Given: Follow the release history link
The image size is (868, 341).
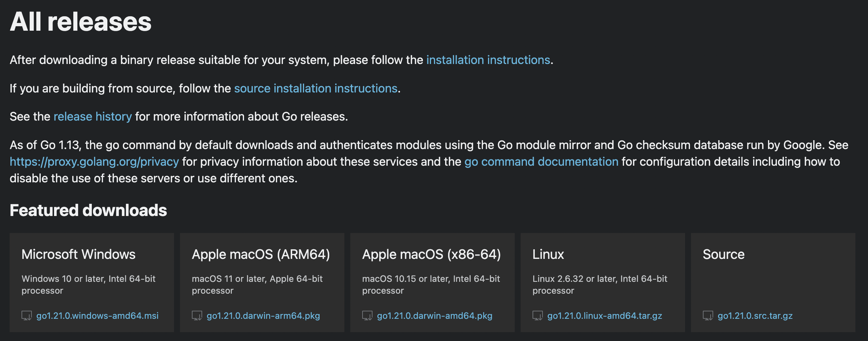Looking at the screenshot, I should point(93,117).
